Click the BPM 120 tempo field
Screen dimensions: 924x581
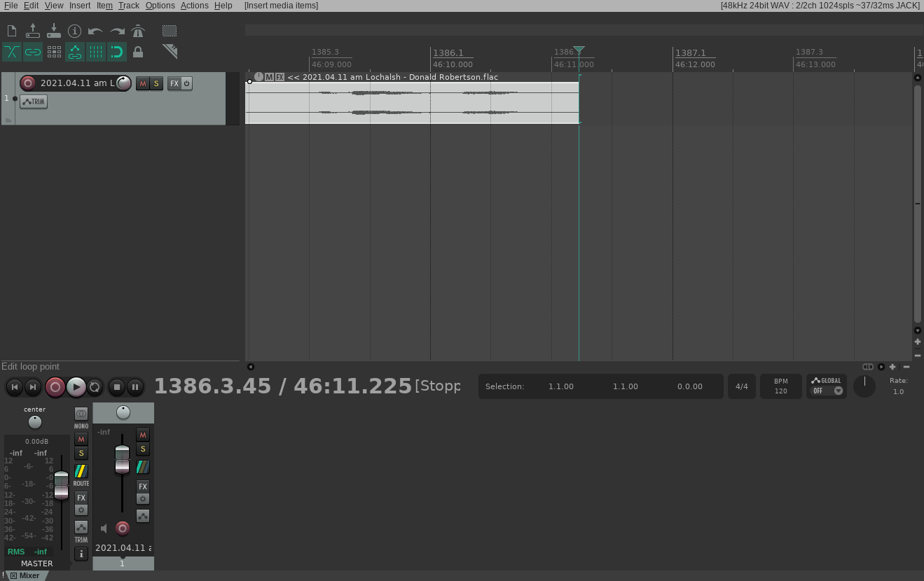point(781,386)
